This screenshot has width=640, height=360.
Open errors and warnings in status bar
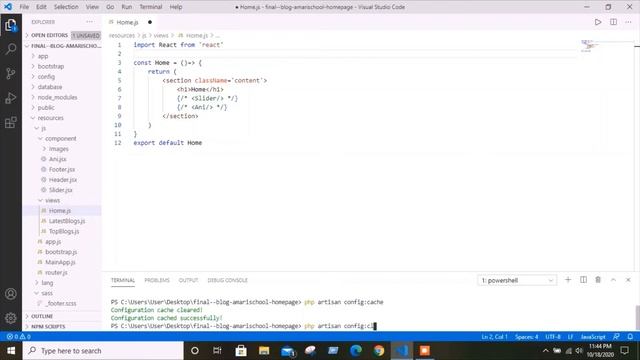18,337
